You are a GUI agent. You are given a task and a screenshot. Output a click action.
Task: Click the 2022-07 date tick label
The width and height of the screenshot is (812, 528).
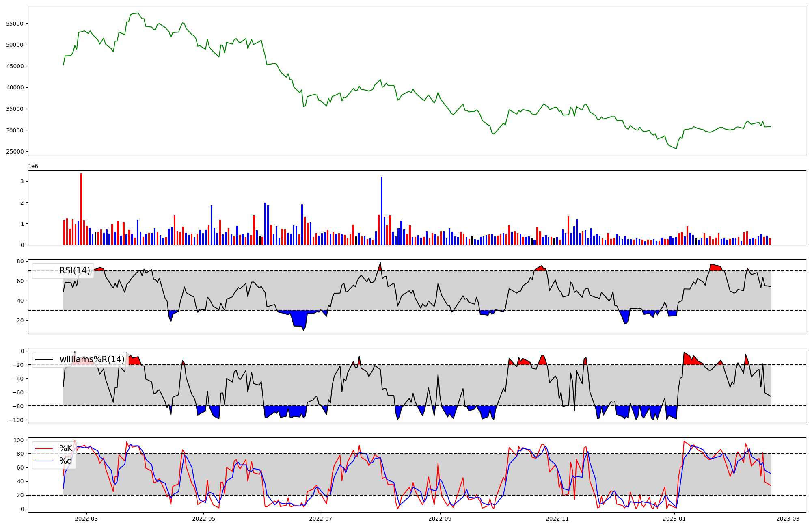[x=321, y=519]
